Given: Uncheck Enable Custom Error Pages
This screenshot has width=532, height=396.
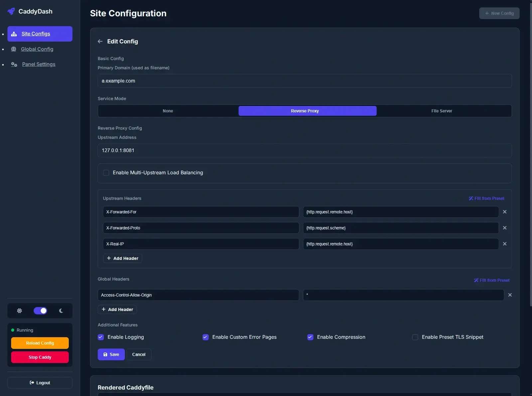Looking at the screenshot, I should coord(205,337).
